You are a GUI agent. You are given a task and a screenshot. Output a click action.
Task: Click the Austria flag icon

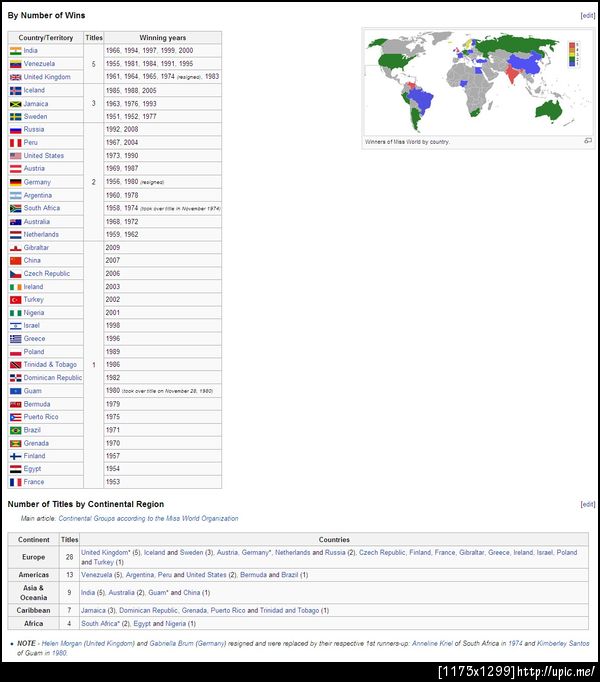click(x=16, y=169)
